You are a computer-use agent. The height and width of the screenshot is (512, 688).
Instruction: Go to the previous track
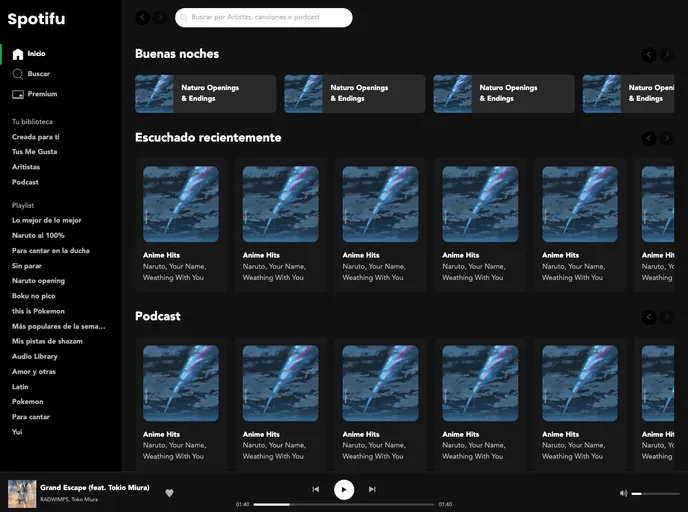(315, 489)
